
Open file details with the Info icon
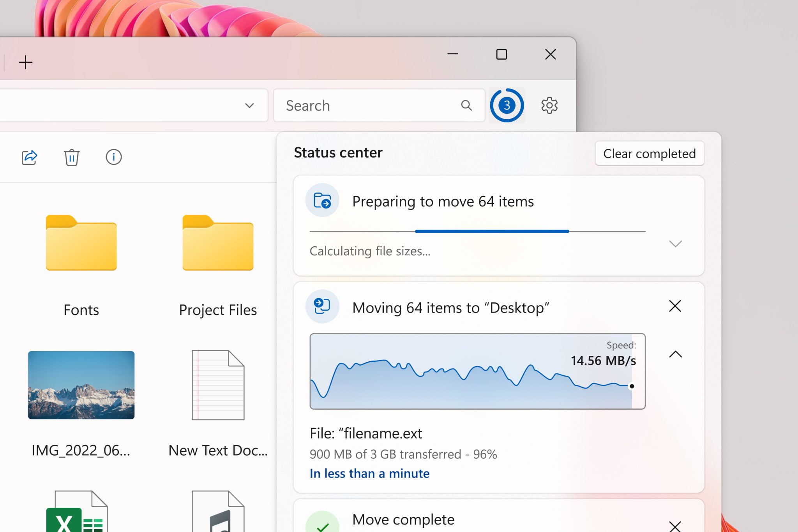113,157
